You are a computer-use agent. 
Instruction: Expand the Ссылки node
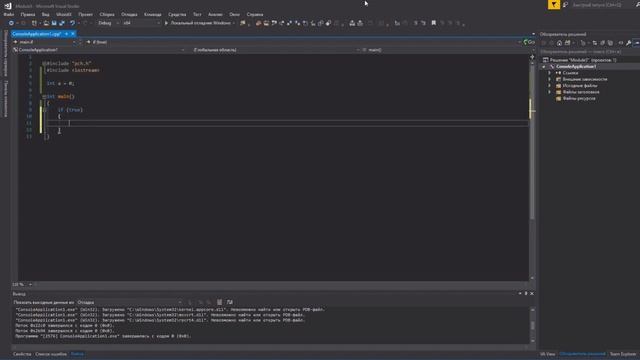[550, 73]
